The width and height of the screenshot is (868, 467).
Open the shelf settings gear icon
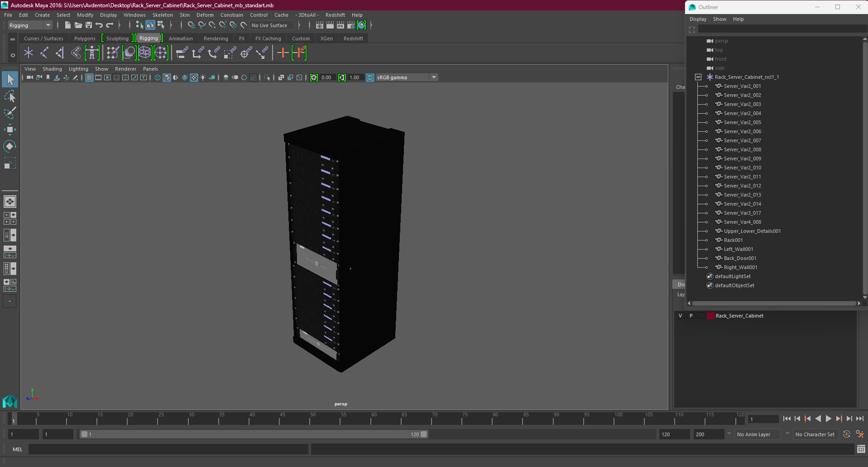click(13, 56)
